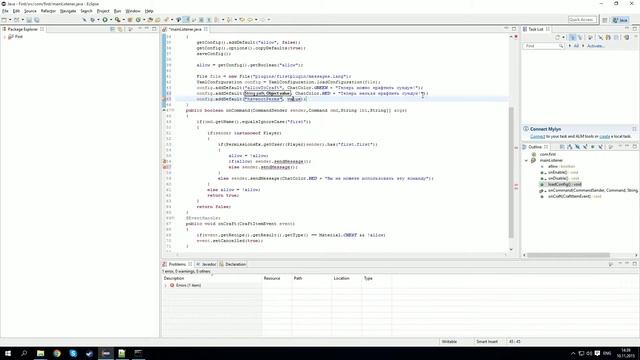This screenshot has height=360, width=640.
Task: Toggle Focus on Workweek in Task List
Action: (590, 38)
